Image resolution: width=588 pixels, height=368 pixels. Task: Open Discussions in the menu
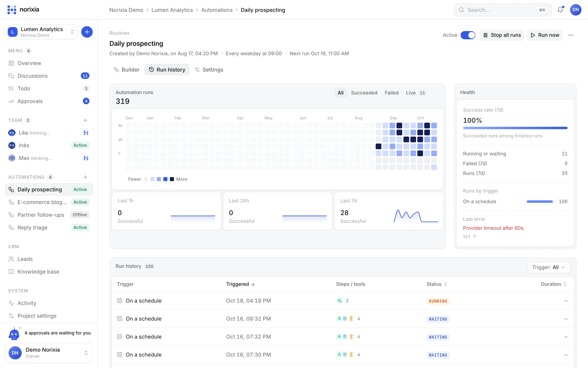pos(49,76)
